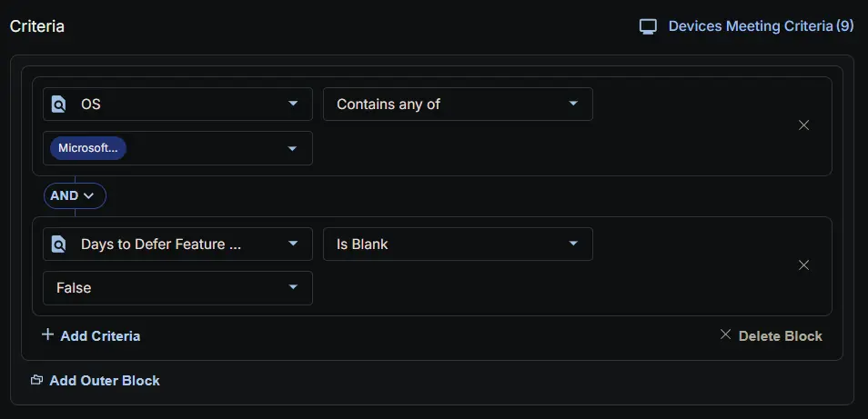The height and width of the screenshot is (419, 868).
Task: Open the 'Is Blank' operator dropdown
Action: pos(458,244)
